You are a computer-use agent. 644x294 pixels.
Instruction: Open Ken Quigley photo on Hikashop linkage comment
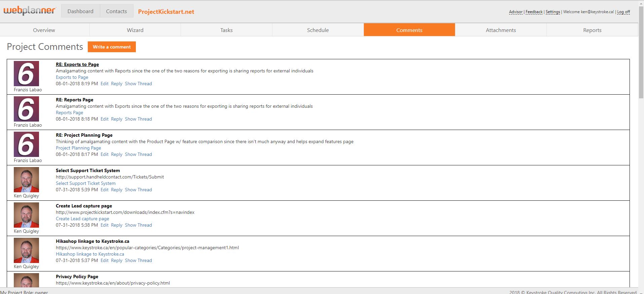pos(26,250)
